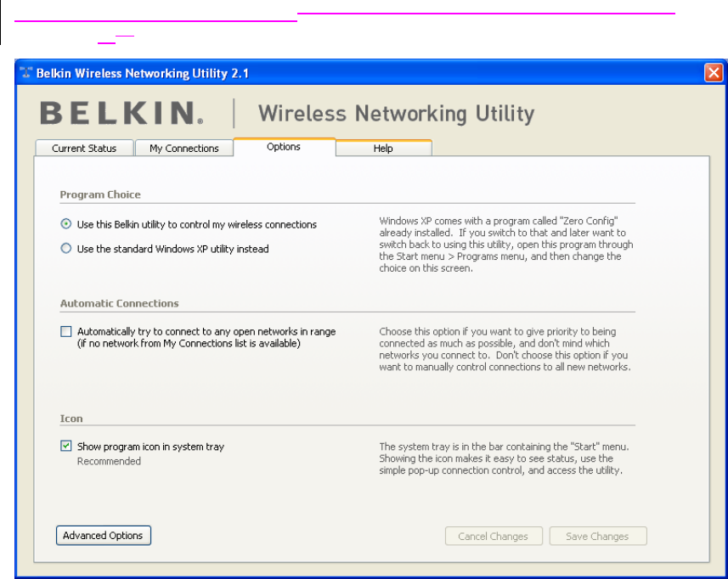The width and height of the screenshot is (728, 579).
Task: Uncheck Show program icon in system tray
Action: point(66,446)
